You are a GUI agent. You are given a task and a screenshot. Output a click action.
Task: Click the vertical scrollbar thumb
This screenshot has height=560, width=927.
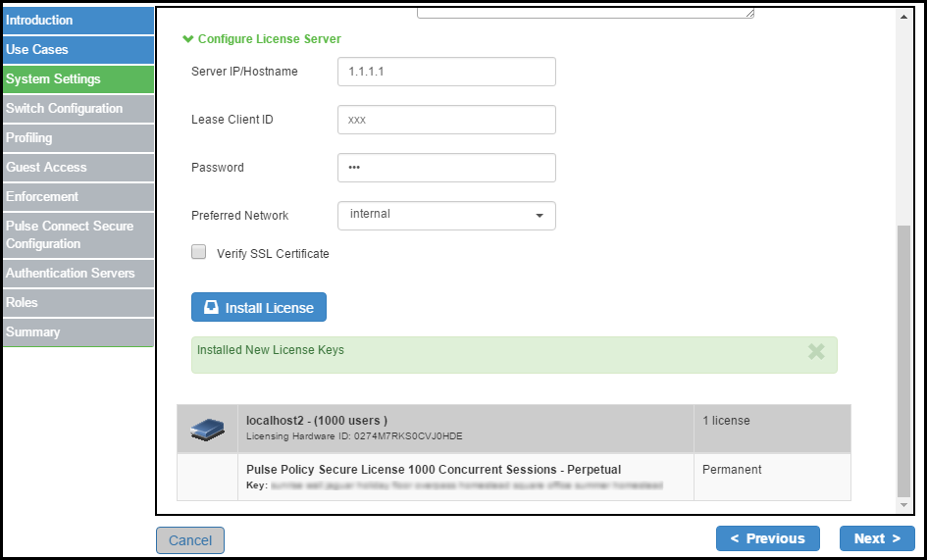[903, 361]
